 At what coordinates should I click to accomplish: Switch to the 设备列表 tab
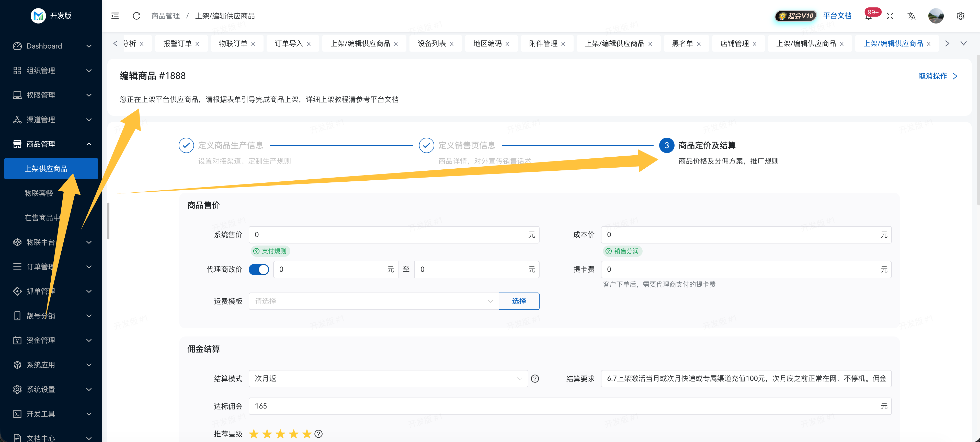point(431,43)
